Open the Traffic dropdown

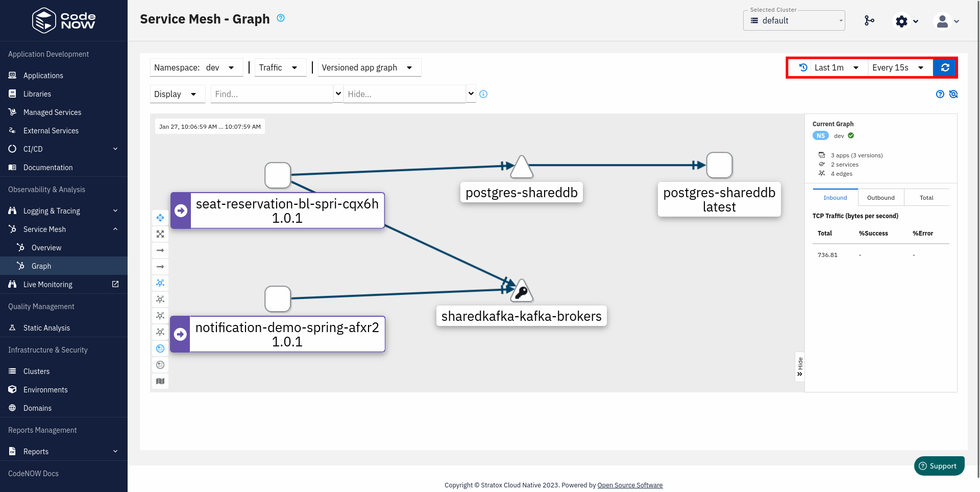[x=280, y=67]
